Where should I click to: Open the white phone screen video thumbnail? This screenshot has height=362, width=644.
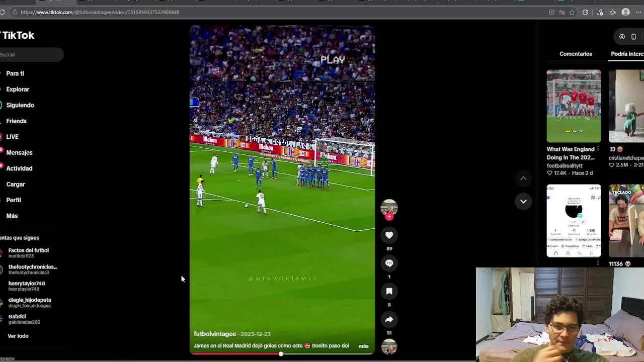pos(574,221)
